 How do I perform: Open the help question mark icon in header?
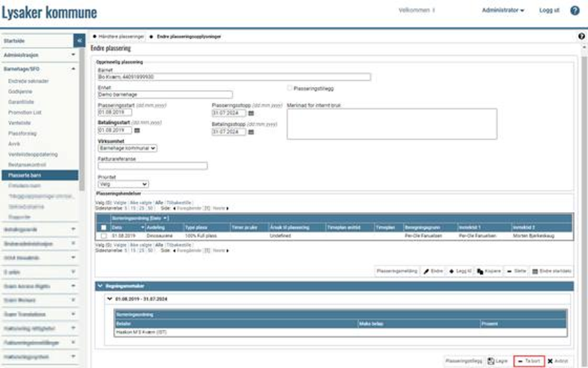[575, 11]
